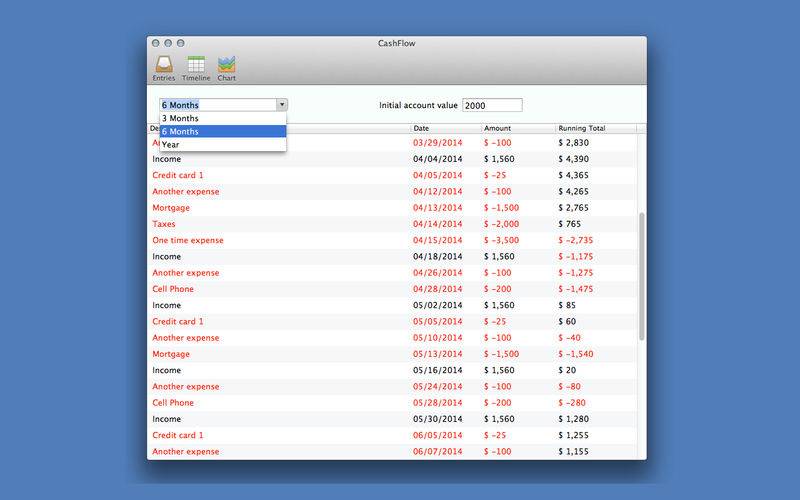Screen dimensions: 800x500
Task: Click the amount $ -3,500
Action: point(501,240)
